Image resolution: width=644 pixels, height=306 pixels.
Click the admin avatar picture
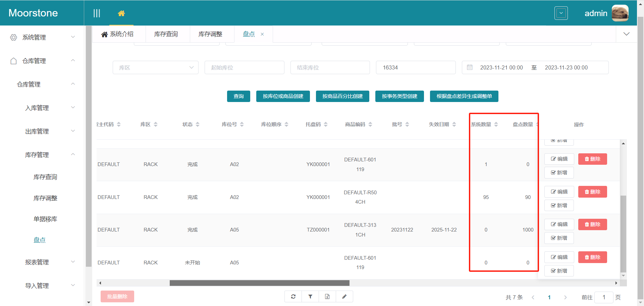620,13
